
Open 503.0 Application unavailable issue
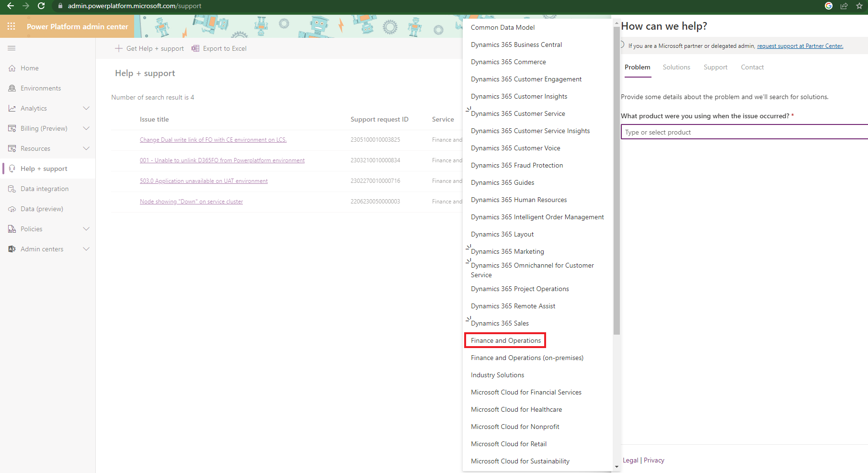[x=204, y=181]
